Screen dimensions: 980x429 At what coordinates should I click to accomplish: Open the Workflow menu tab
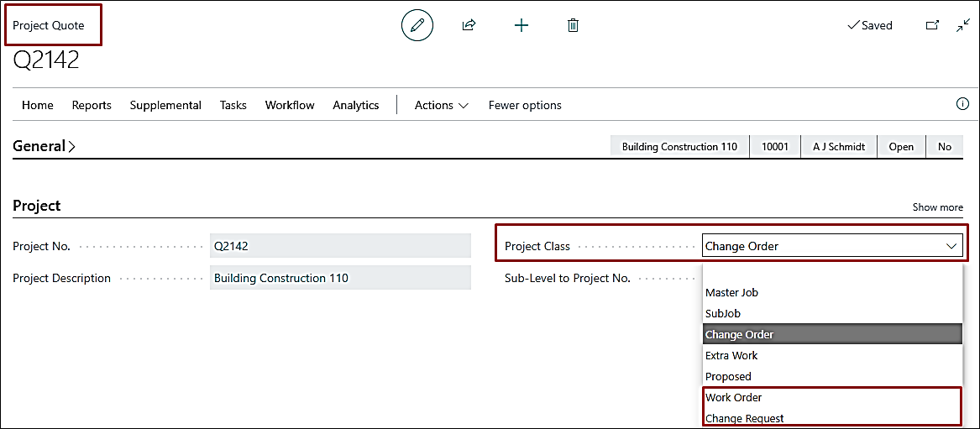click(290, 105)
